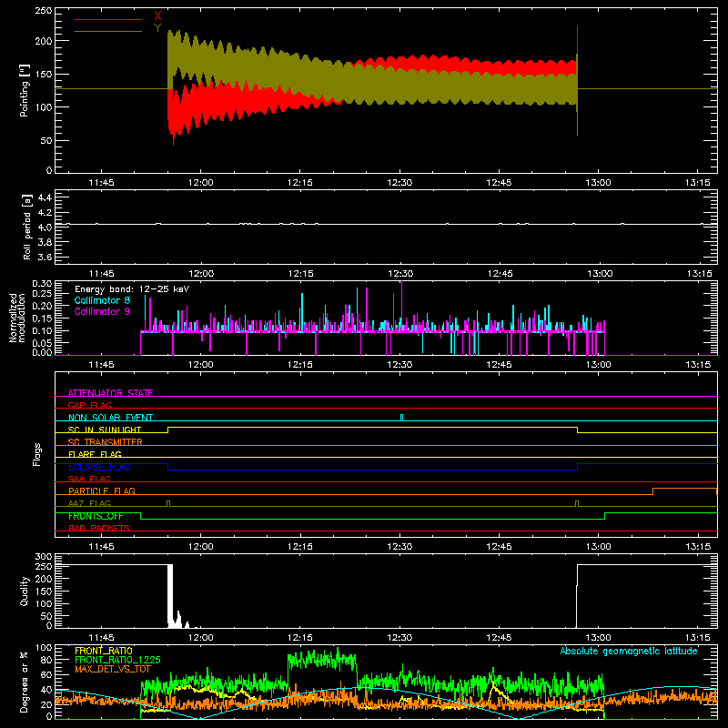The image size is (728, 728).
Task: Click the olive Y legend line
Action: 108,31
